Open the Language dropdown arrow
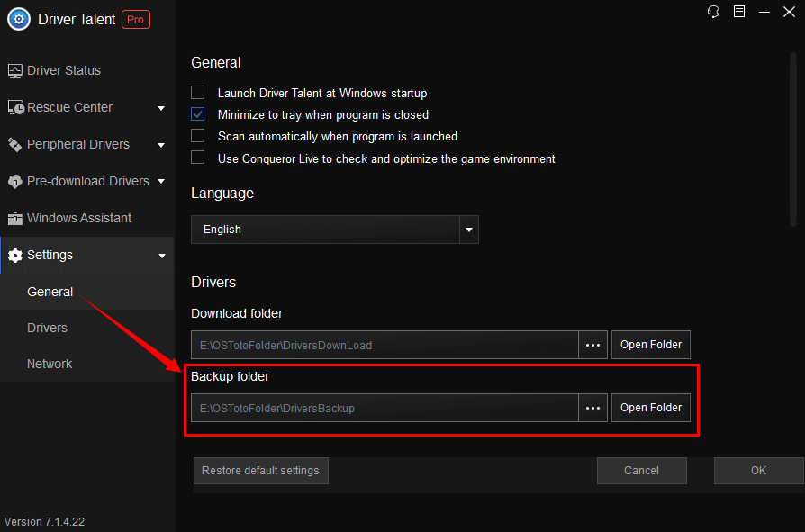 [x=469, y=230]
